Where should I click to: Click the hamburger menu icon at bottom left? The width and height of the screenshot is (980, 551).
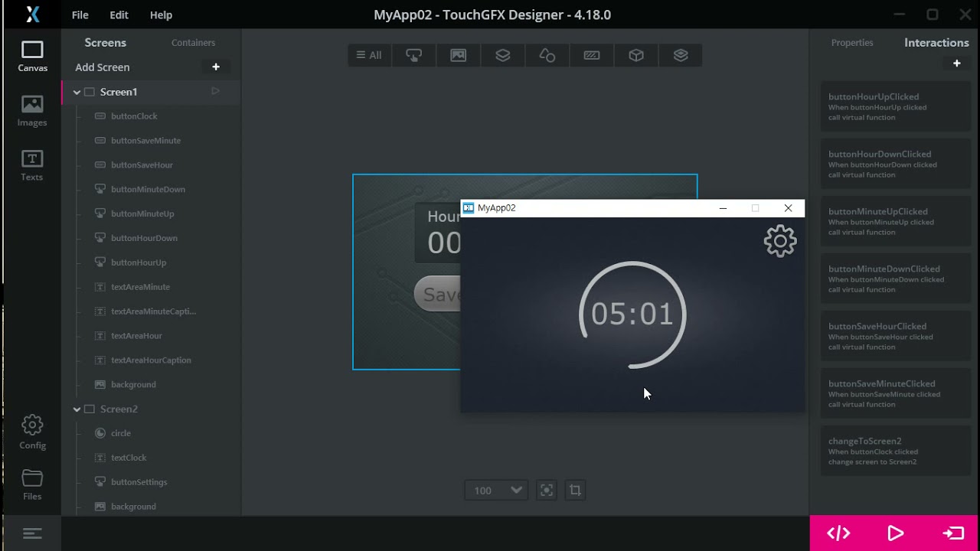pos(32,533)
